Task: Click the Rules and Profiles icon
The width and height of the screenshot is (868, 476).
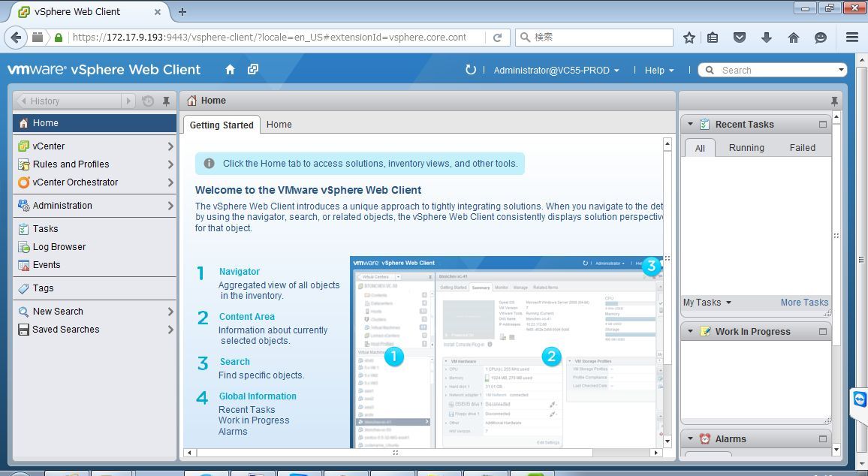Action: pos(23,164)
